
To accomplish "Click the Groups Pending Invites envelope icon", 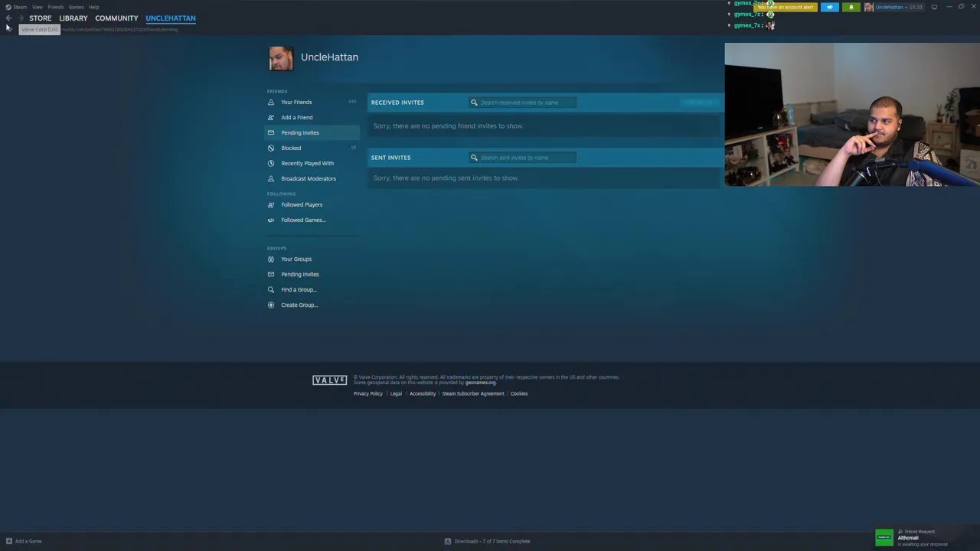I will click(271, 274).
